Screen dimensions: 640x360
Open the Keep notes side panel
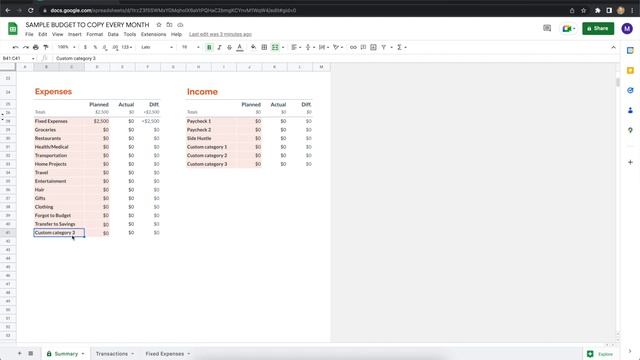[x=630, y=71]
